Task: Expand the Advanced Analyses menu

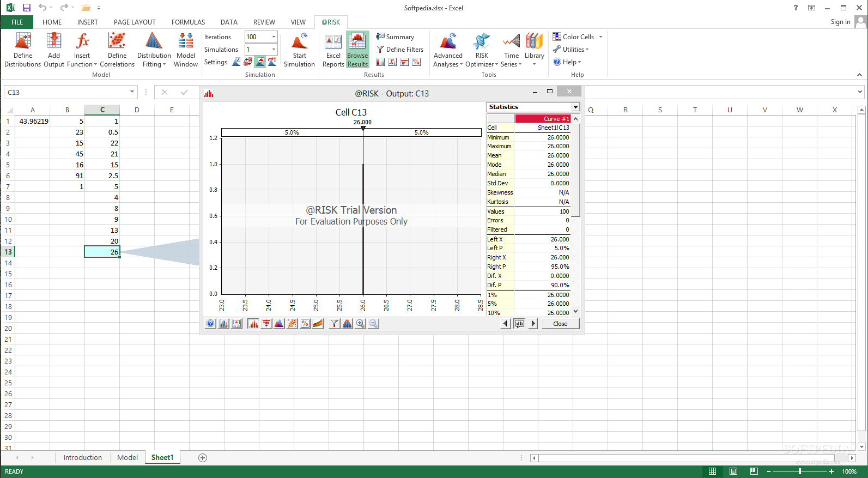Action: pyautogui.click(x=448, y=50)
